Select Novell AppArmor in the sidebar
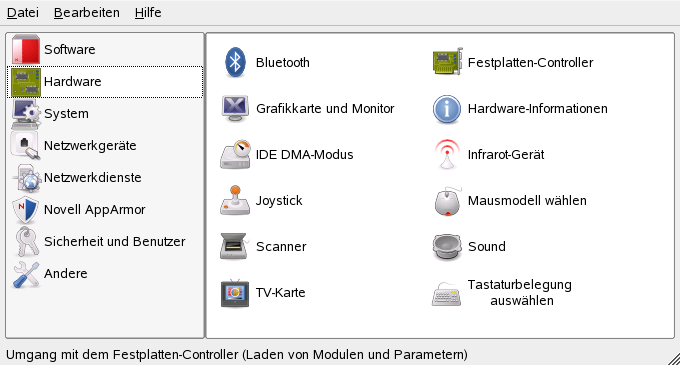Image resolution: width=680 pixels, height=365 pixels. [x=105, y=210]
